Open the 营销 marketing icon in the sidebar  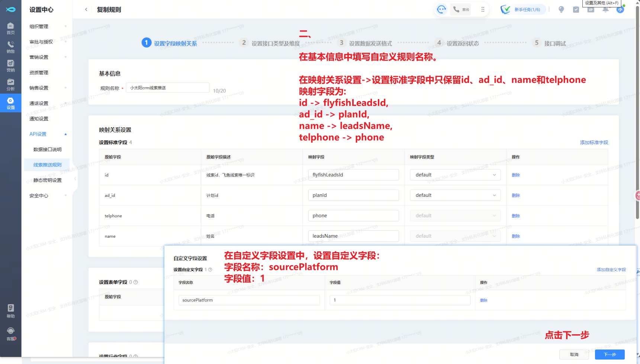point(10,66)
